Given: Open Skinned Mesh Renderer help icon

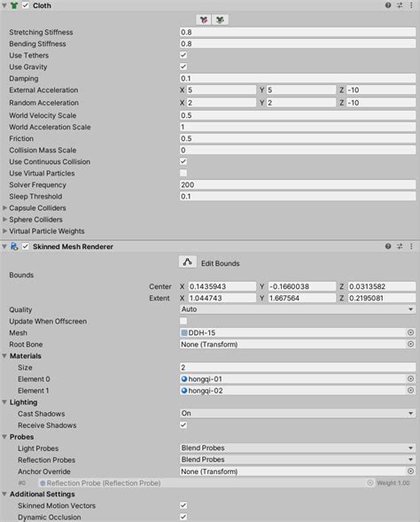Looking at the screenshot, I should pos(388,246).
